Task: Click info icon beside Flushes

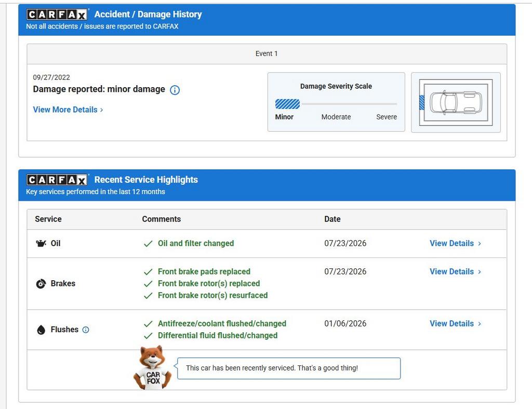Action: click(86, 330)
